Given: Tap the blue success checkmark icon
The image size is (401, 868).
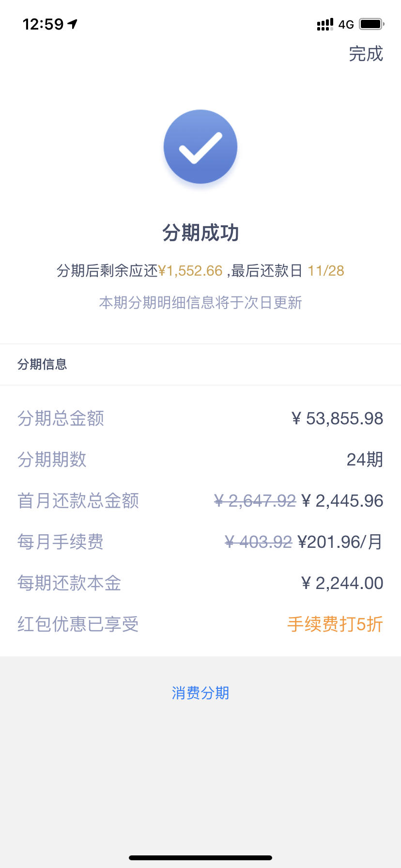Looking at the screenshot, I should coord(200,147).
